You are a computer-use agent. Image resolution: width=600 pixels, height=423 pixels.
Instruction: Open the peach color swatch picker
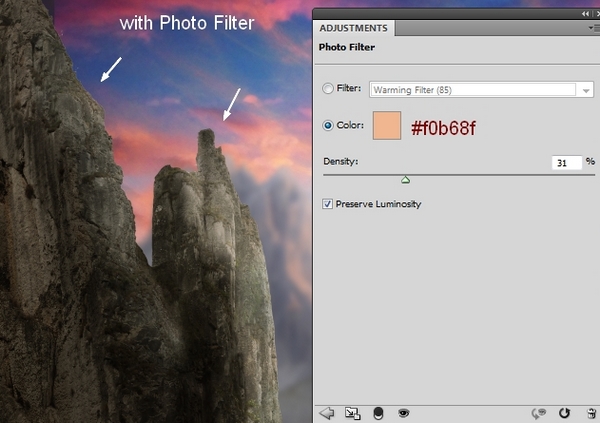point(386,126)
